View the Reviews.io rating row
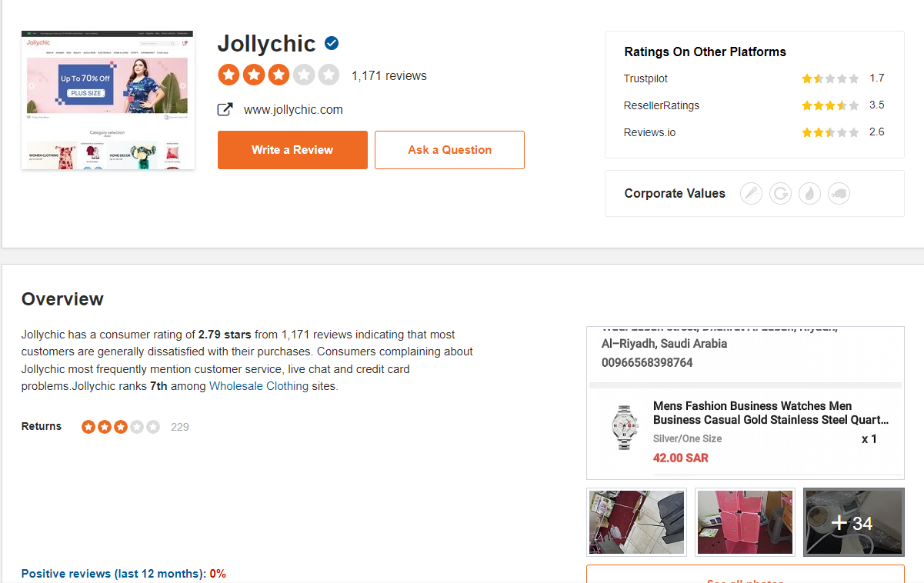 754,132
